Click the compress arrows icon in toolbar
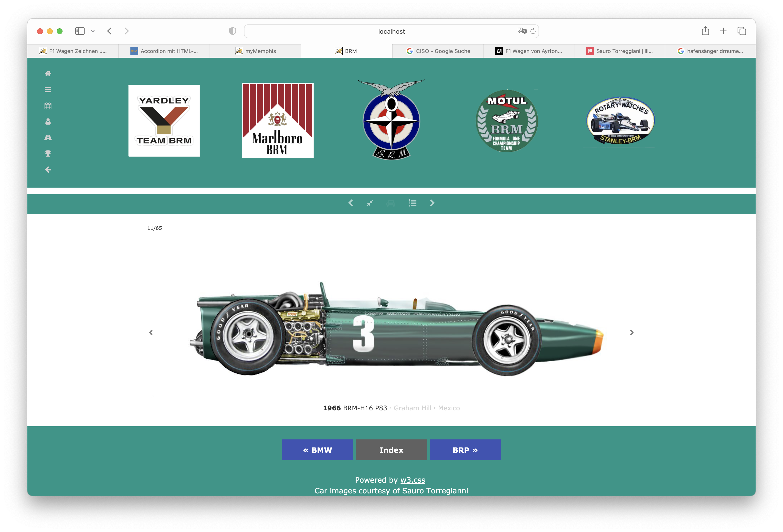This screenshot has width=783, height=532. tap(370, 203)
